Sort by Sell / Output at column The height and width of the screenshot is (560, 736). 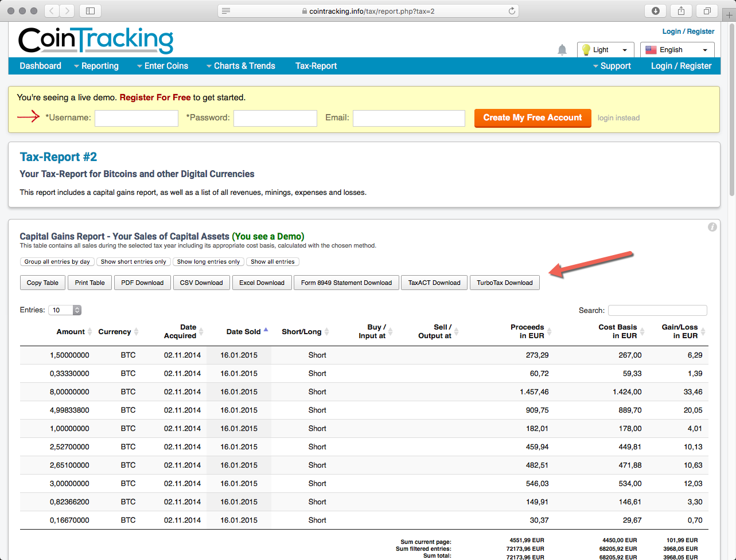tap(438, 331)
